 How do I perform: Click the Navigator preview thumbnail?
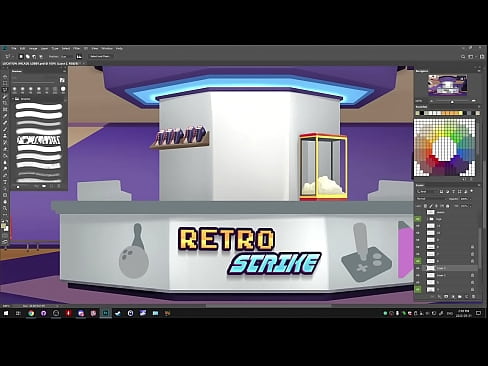(447, 85)
